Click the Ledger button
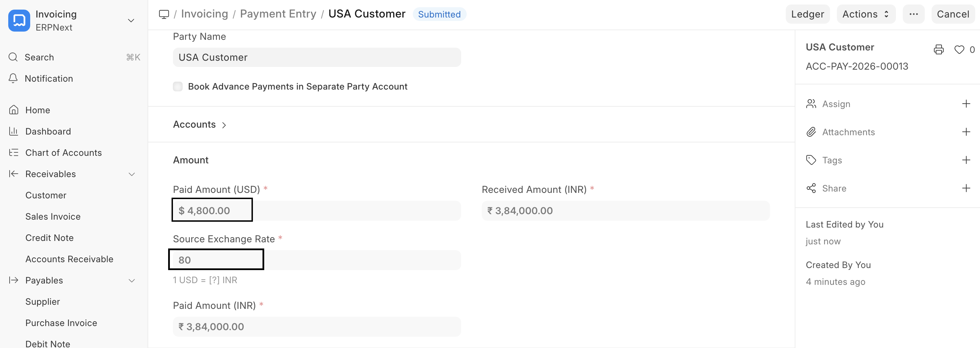Viewport: 980px width, 348px height. 807,14
